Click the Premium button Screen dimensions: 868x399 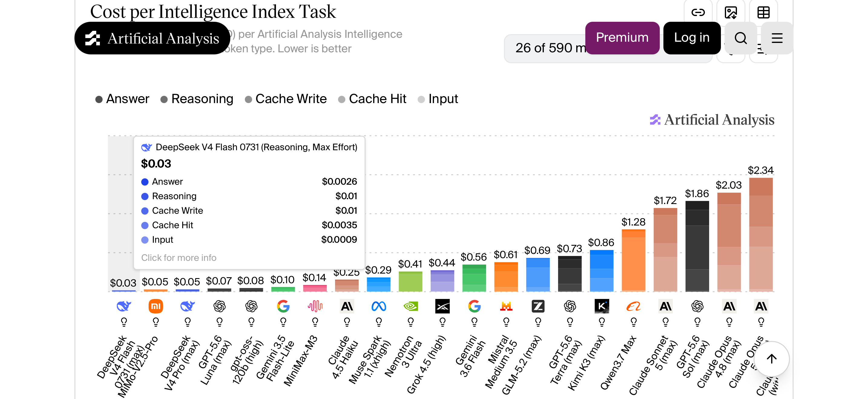622,38
